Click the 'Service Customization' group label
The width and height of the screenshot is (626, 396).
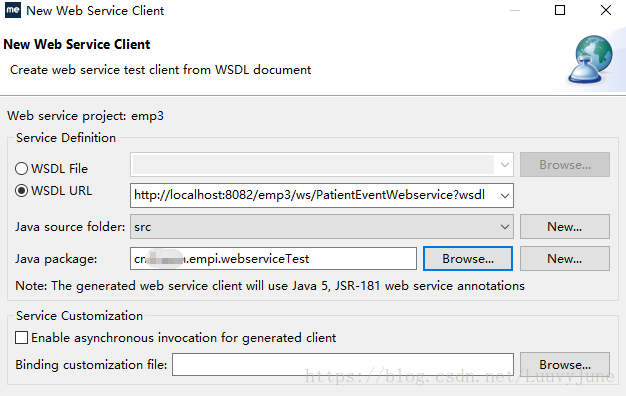click(x=79, y=316)
